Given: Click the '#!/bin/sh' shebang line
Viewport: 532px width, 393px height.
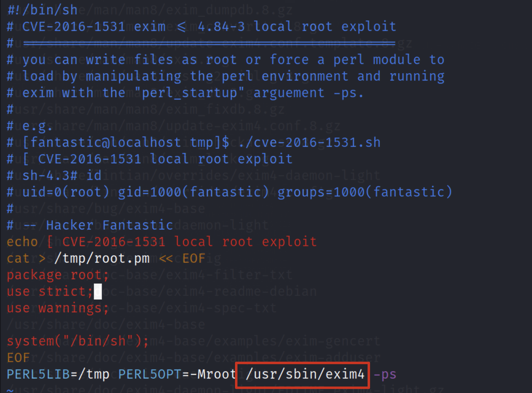Looking at the screenshot, I should [x=42, y=10].
